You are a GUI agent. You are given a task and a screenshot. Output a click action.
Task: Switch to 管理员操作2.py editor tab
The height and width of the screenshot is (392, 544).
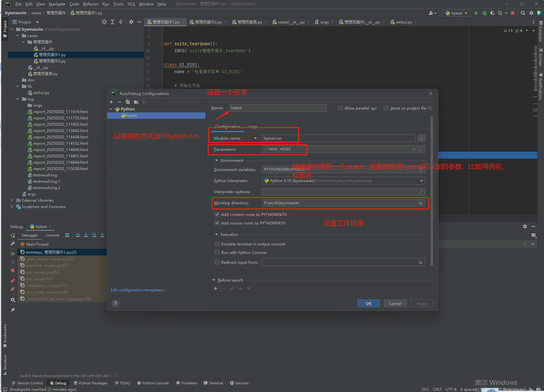pos(208,22)
